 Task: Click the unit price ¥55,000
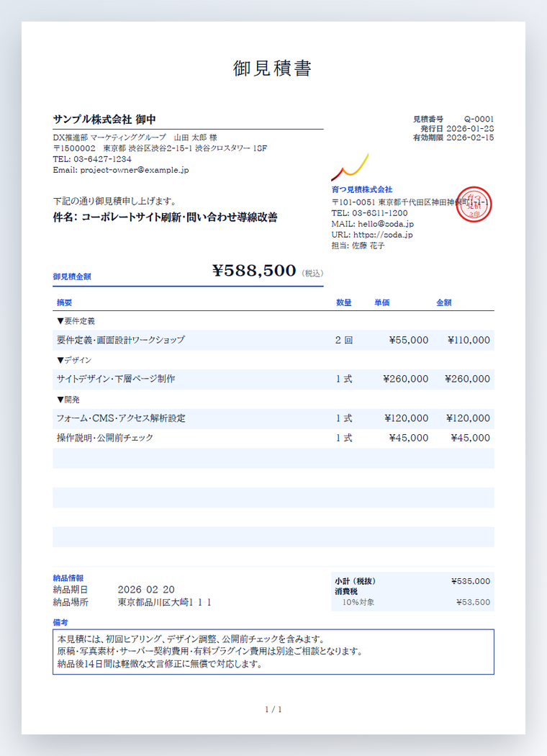pyautogui.click(x=409, y=341)
